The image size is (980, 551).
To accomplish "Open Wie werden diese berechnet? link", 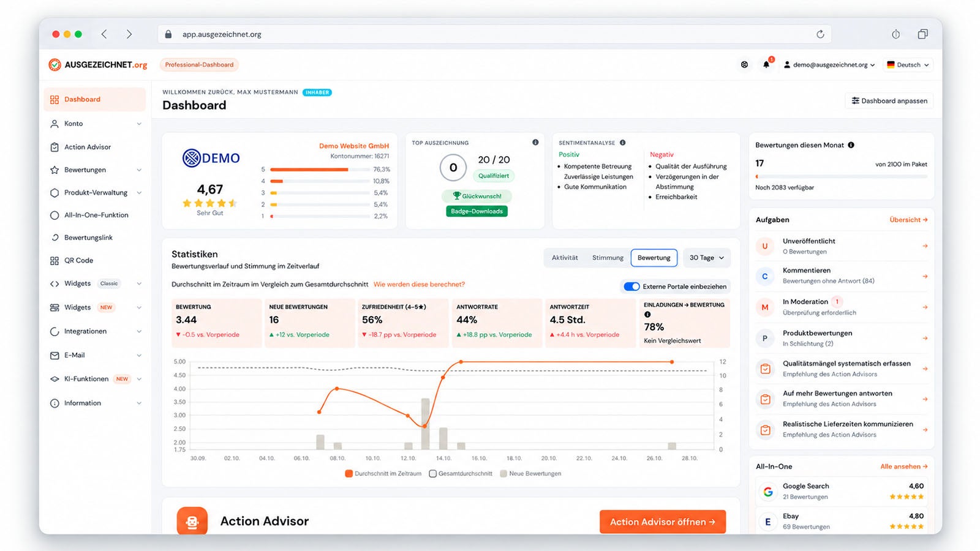I will 419,284.
